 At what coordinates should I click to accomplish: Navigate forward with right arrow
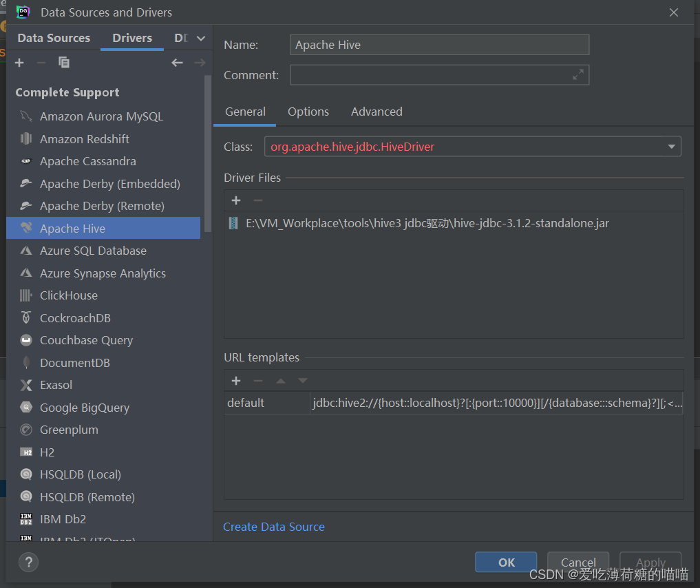click(200, 63)
